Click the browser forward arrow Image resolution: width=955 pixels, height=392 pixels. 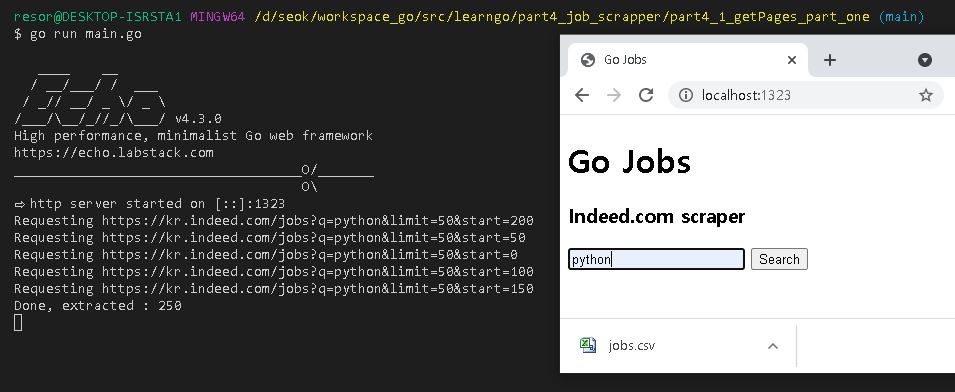click(614, 95)
